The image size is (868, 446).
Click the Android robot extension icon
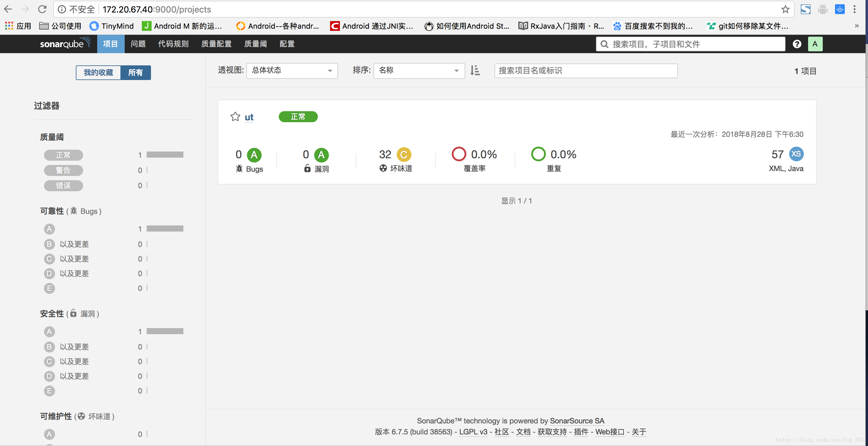point(822,9)
